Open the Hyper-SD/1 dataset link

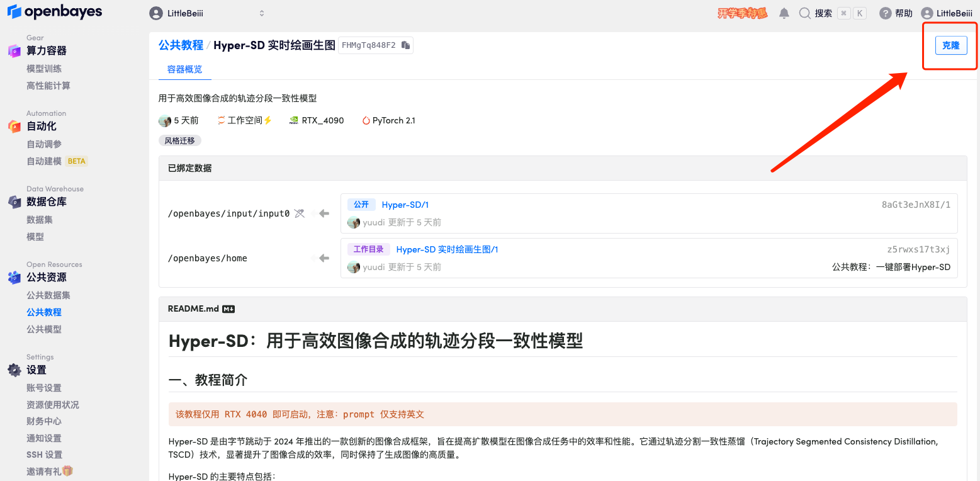[405, 205]
